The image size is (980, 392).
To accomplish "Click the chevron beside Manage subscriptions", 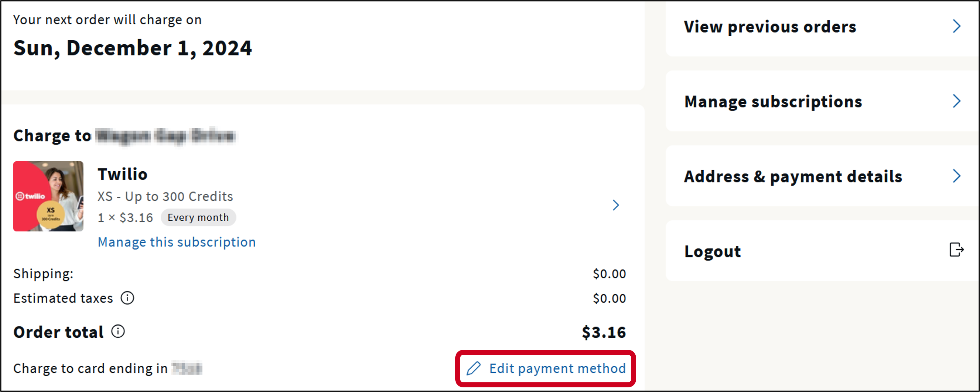I will tap(957, 101).
